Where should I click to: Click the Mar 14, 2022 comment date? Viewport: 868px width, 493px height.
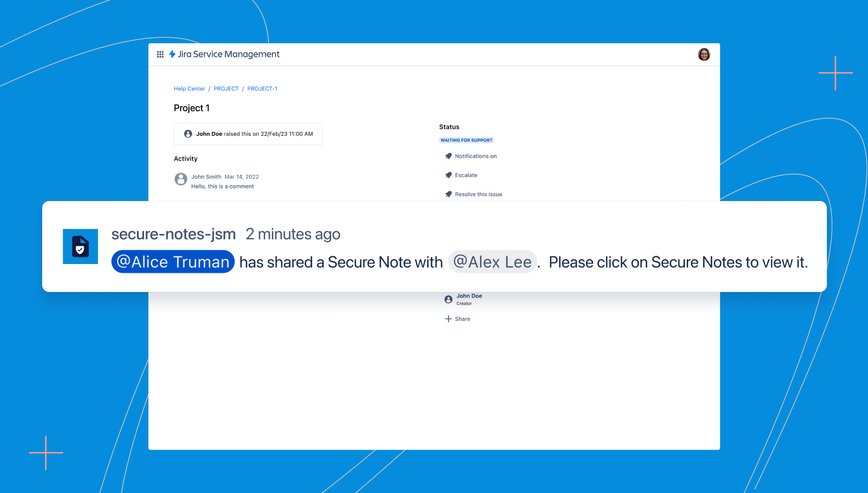coord(242,177)
